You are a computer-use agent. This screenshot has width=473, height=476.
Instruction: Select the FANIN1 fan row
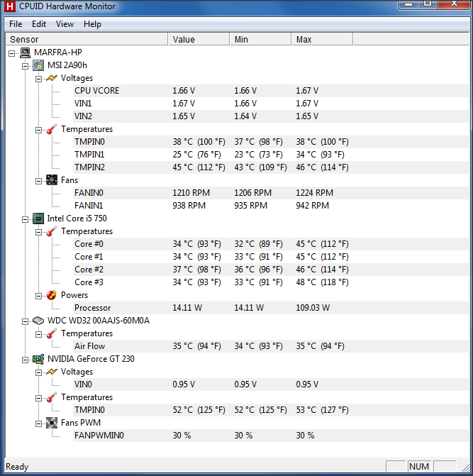pos(271,206)
